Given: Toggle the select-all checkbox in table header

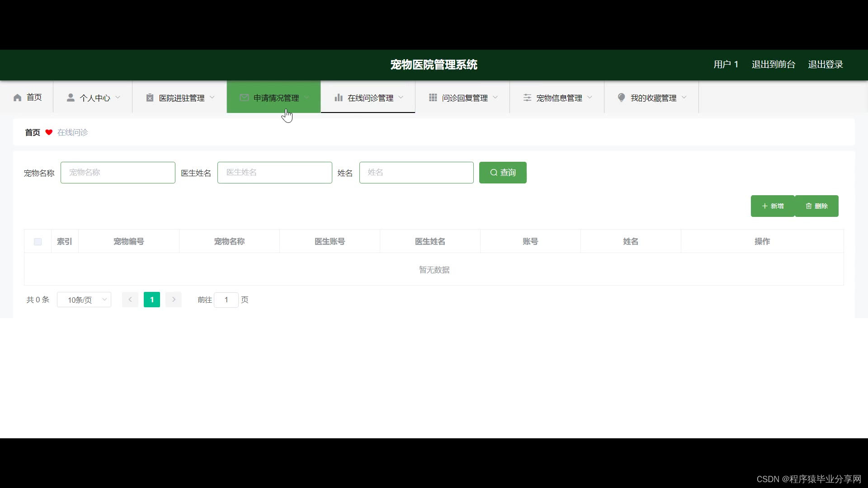Looking at the screenshot, I should click(38, 242).
